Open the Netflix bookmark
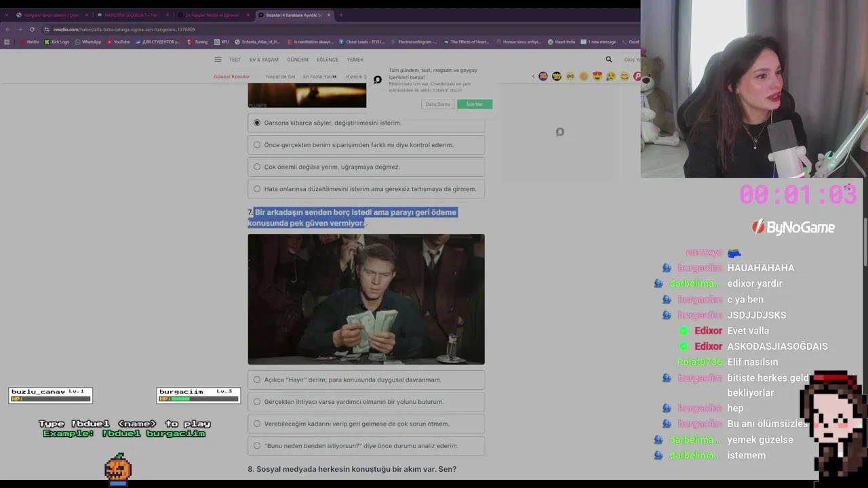868x488 pixels. 29,42
